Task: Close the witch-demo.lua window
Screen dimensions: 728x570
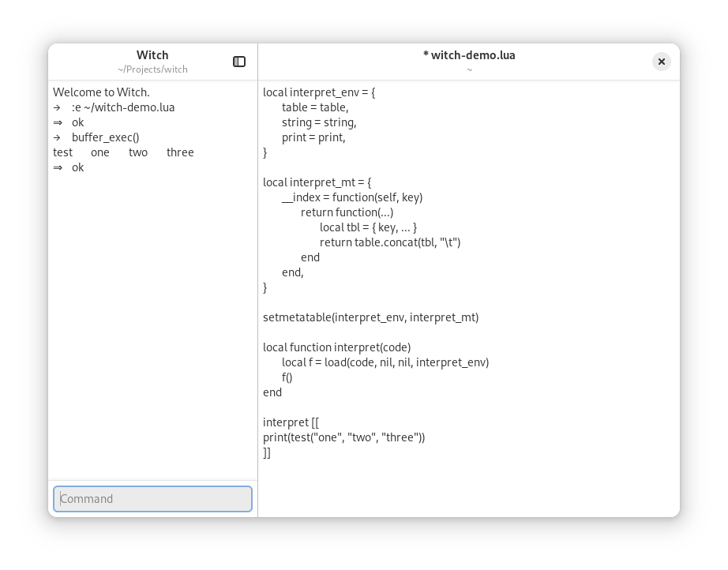Action: 661,62
